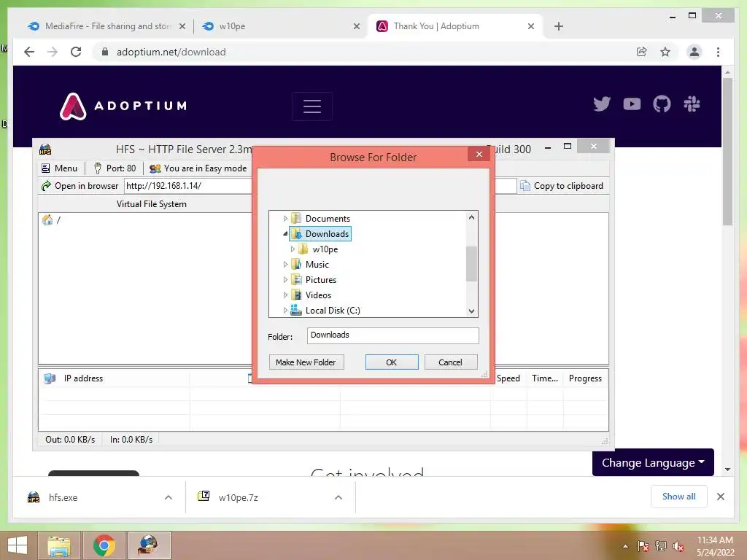The width and height of the screenshot is (747, 560).
Task: Click the HFS home root folder icon
Action: (47, 220)
